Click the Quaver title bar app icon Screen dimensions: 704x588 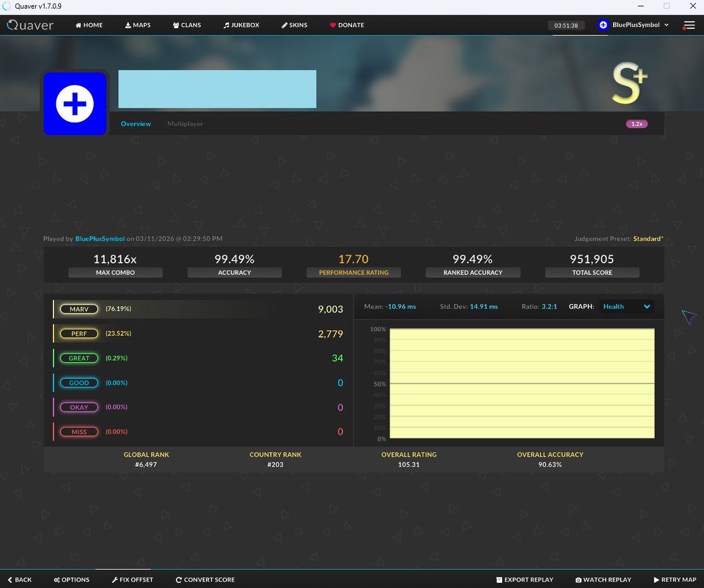tap(7, 6)
